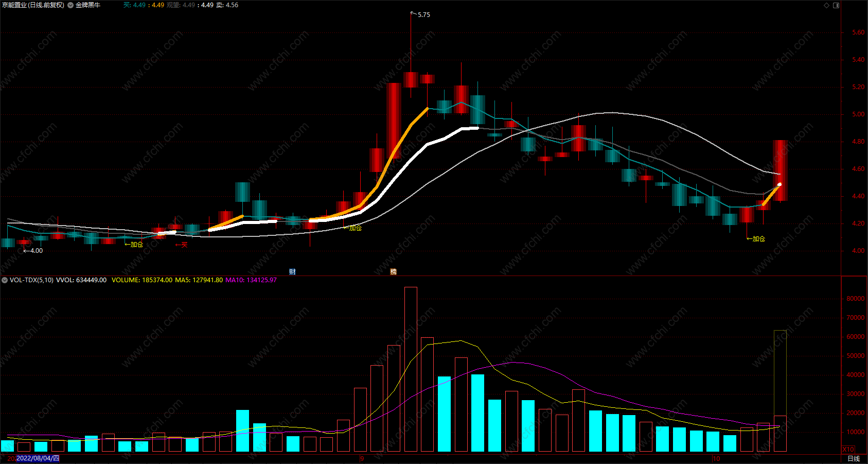Click the 金牌黑牛 indicator name
This screenshot has height=464, width=868.
tap(88, 5)
